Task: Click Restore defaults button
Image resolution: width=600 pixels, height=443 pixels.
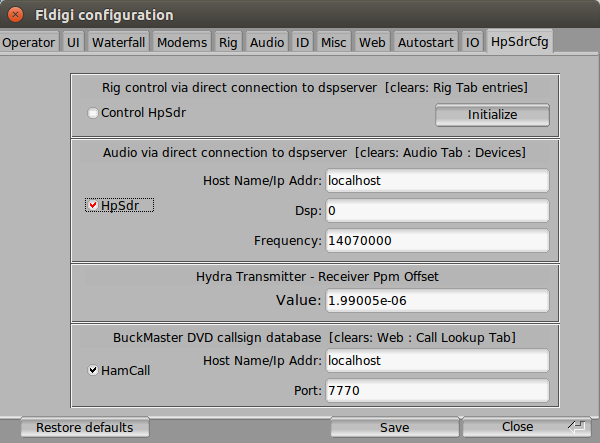Action: coord(84,427)
